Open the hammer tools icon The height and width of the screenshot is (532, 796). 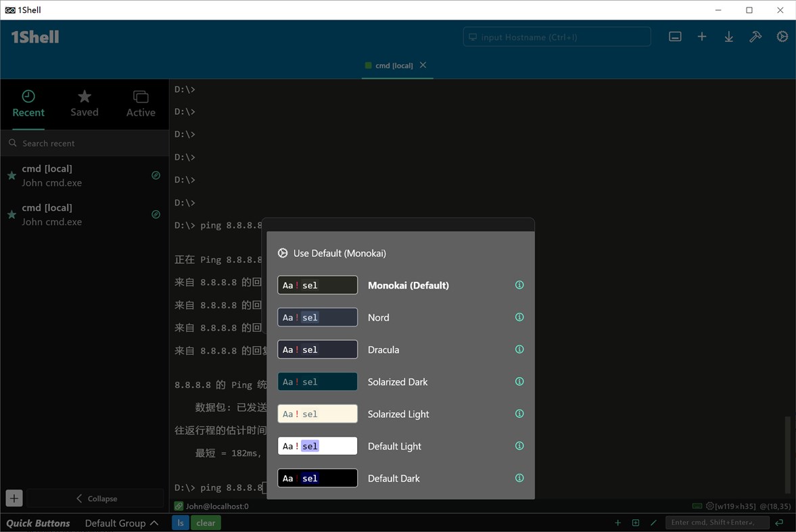(755, 37)
